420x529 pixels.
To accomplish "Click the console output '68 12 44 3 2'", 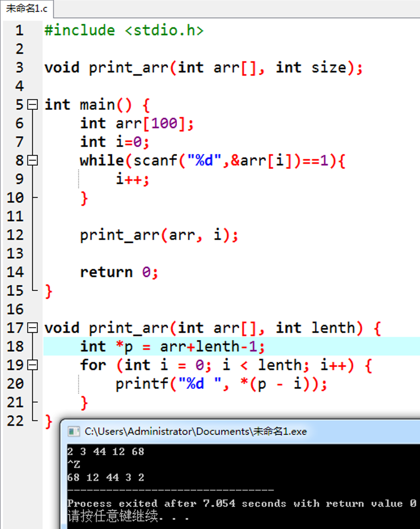I will tap(106, 477).
